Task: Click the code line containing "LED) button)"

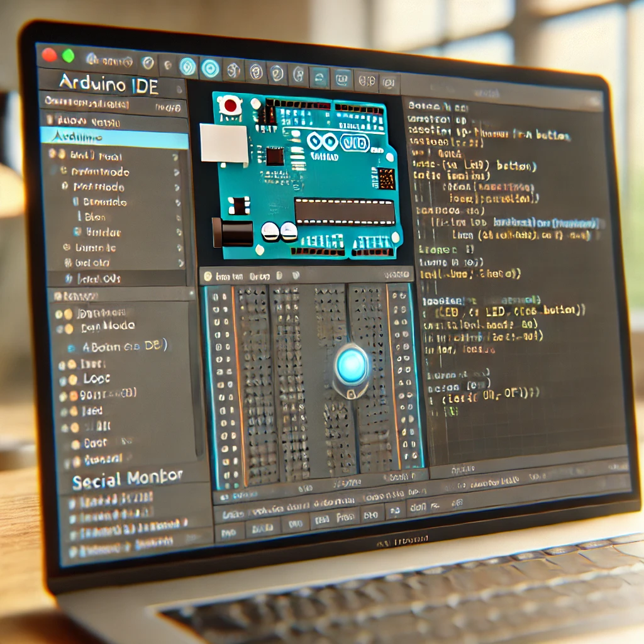Action: tap(475, 165)
